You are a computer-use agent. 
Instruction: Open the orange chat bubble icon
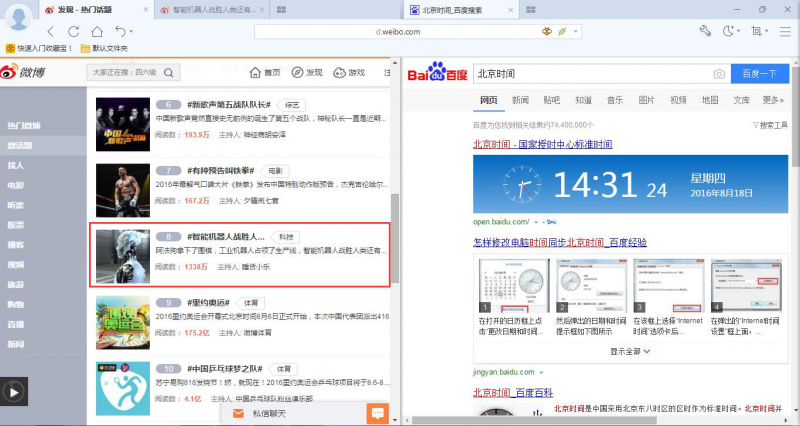(377, 413)
